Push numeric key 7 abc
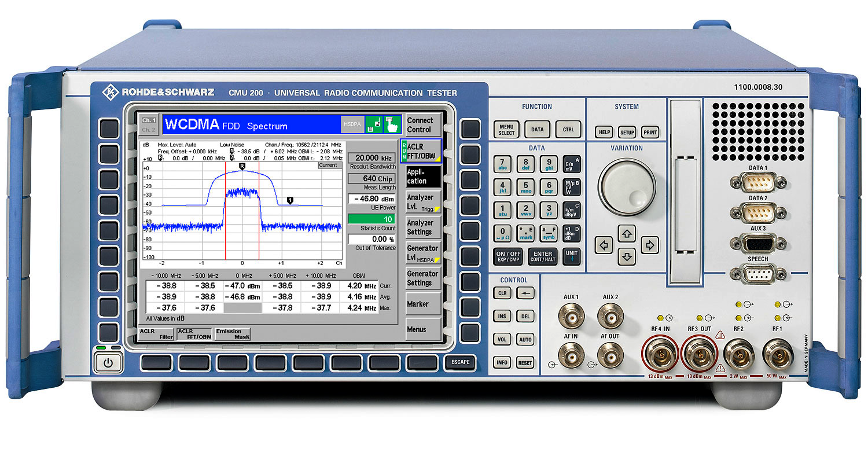The width and height of the screenshot is (868, 463). [502, 164]
